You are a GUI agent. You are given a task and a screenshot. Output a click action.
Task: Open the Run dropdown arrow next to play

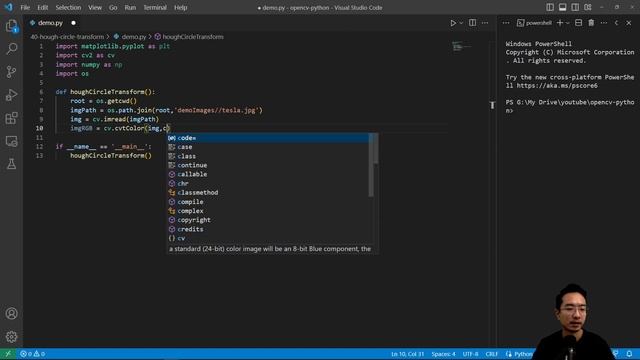[461, 23]
